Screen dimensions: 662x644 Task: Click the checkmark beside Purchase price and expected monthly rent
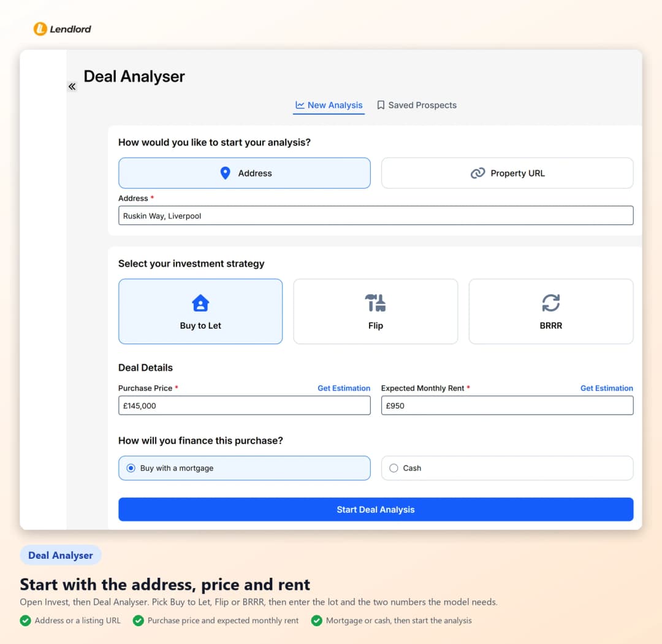(138, 620)
